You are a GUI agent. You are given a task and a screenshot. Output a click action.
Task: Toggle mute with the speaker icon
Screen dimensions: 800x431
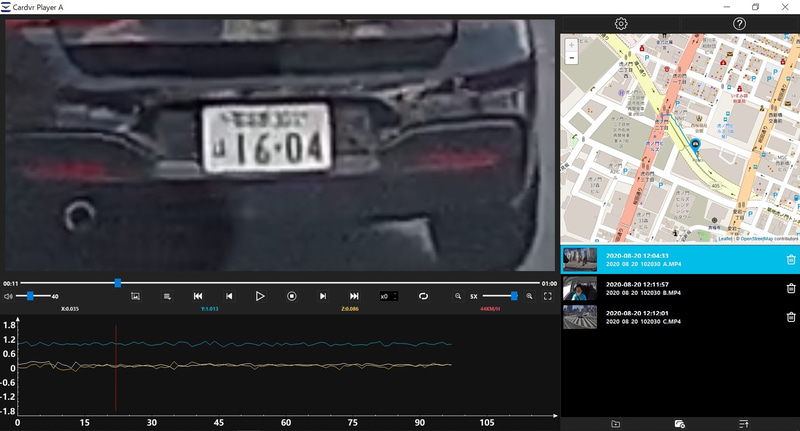click(x=8, y=296)
